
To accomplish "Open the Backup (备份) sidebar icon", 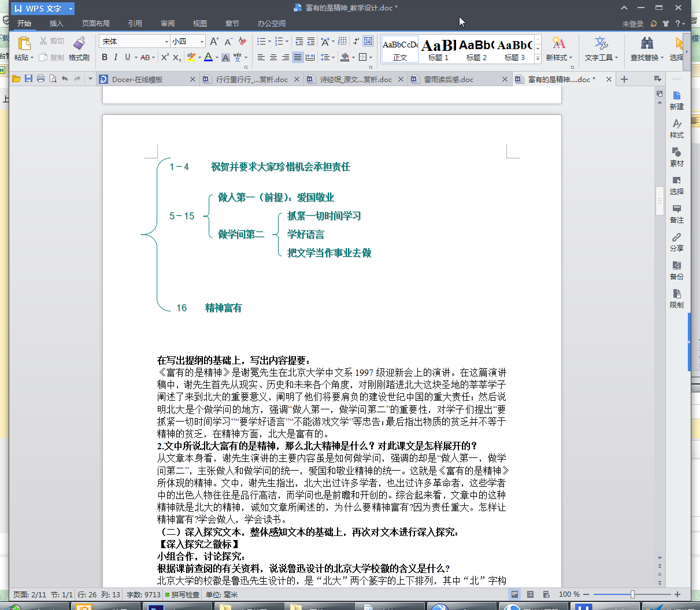I will (677, 270).
